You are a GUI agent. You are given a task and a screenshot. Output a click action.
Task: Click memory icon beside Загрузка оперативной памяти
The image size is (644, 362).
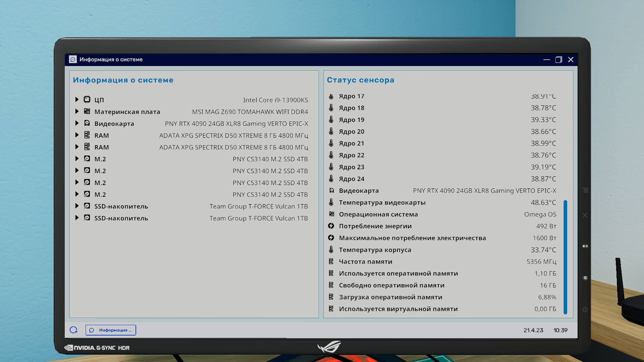[331, 297]
